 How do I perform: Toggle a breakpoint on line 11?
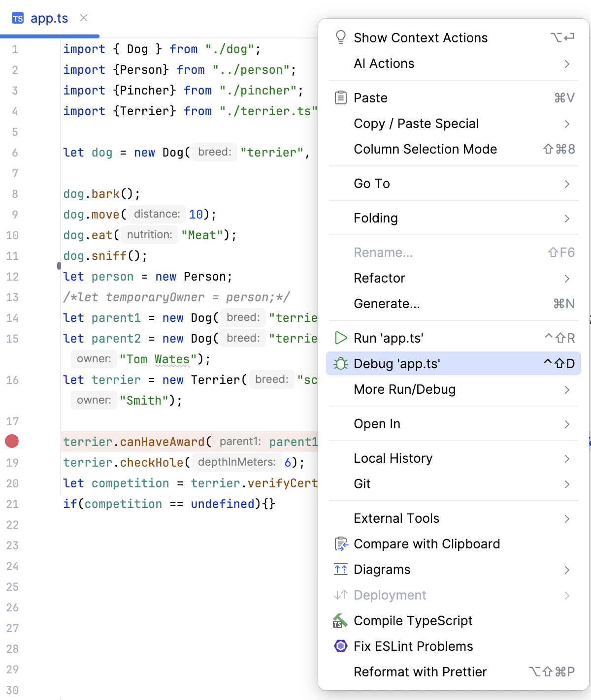point(12,255)
